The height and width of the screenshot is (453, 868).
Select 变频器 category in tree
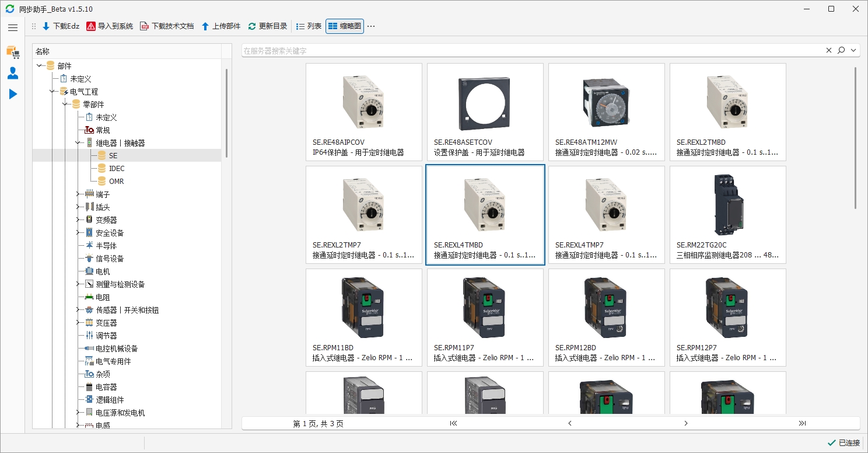tap(106, 220)
